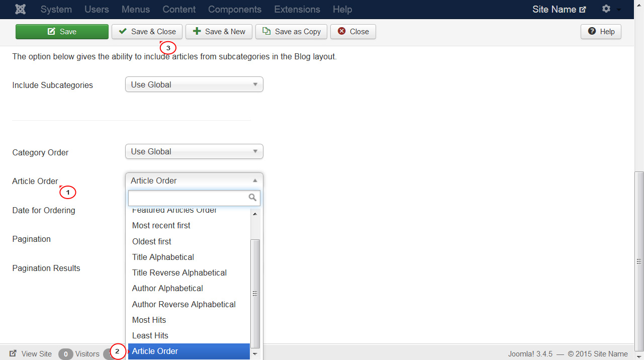
Task: Open the Menus menu
Action: 136,10
